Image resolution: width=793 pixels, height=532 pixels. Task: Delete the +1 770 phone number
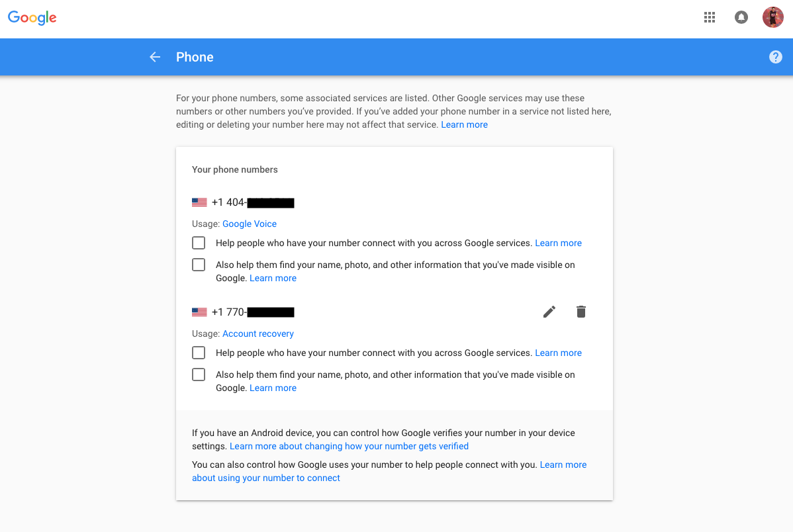581,312
